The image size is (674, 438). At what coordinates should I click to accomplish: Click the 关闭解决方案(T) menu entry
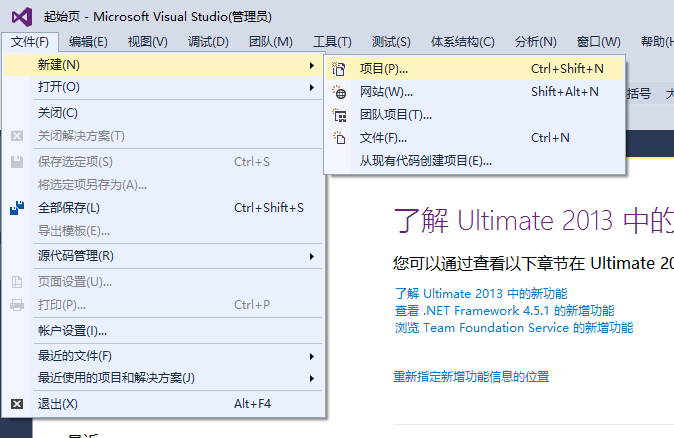tap(163, 136)
